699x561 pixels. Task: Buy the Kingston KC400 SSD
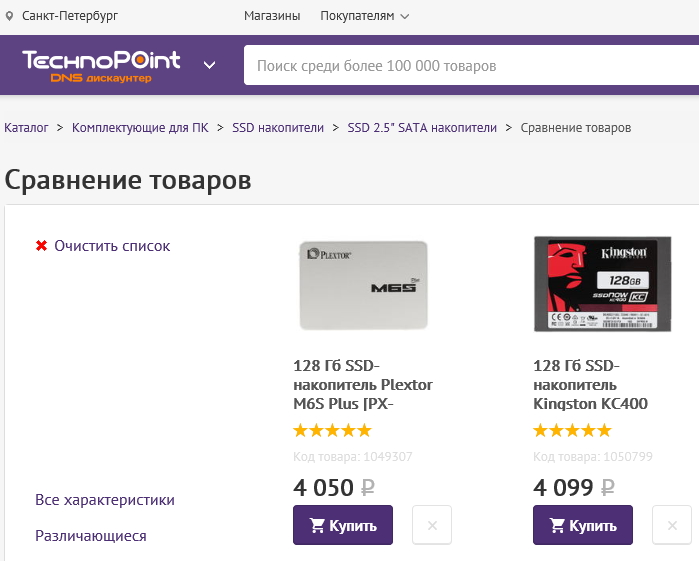[x=583, y=525]
